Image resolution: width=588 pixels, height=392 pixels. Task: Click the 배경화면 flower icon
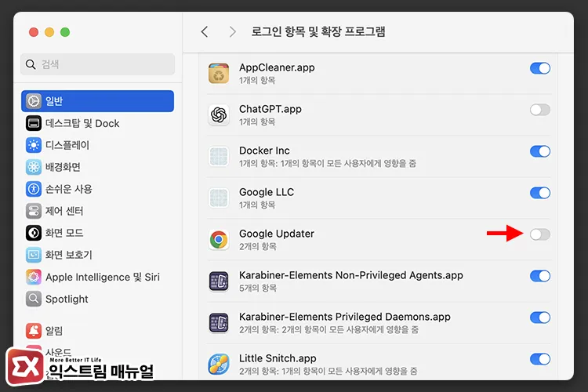pyautogui.click(x=34, y=167)
